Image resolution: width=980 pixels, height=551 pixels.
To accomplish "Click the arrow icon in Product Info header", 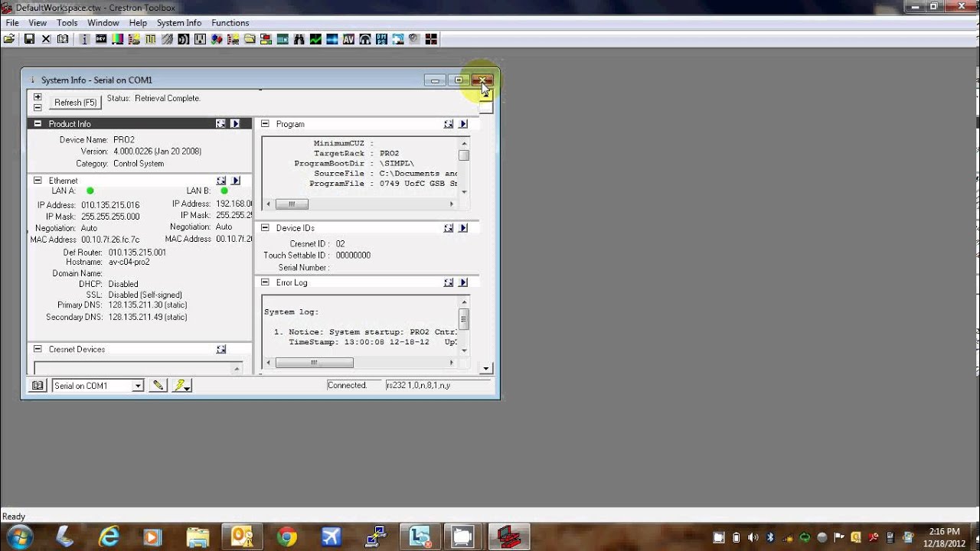I will tap(235, 123).
